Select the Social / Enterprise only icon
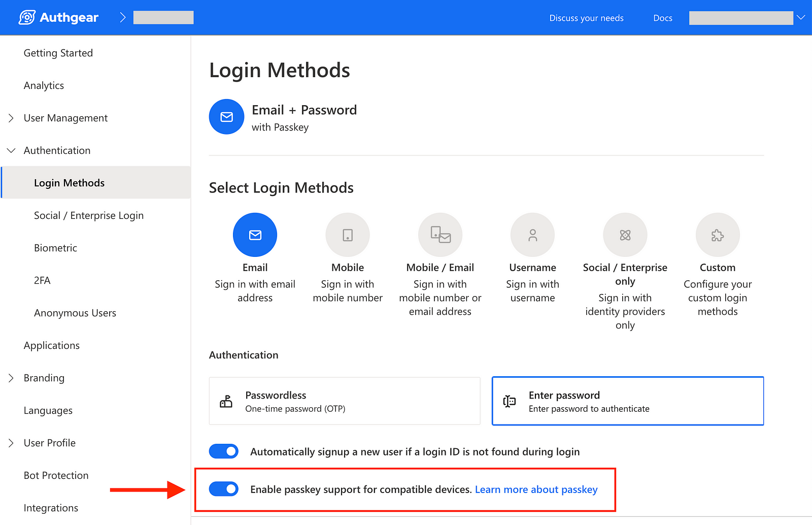This screenshot has height=525, width=812. 625,235
